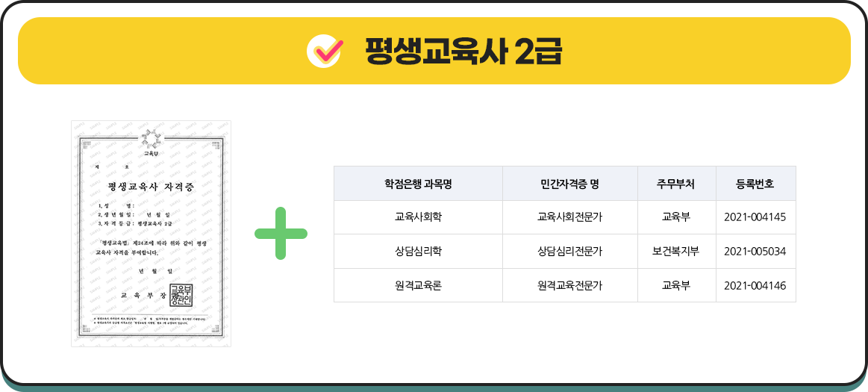The width and height of the screenshot is (868, 392).
Task: Click the 상담심리전문가 certificate name
Action: tap(570, 252)
